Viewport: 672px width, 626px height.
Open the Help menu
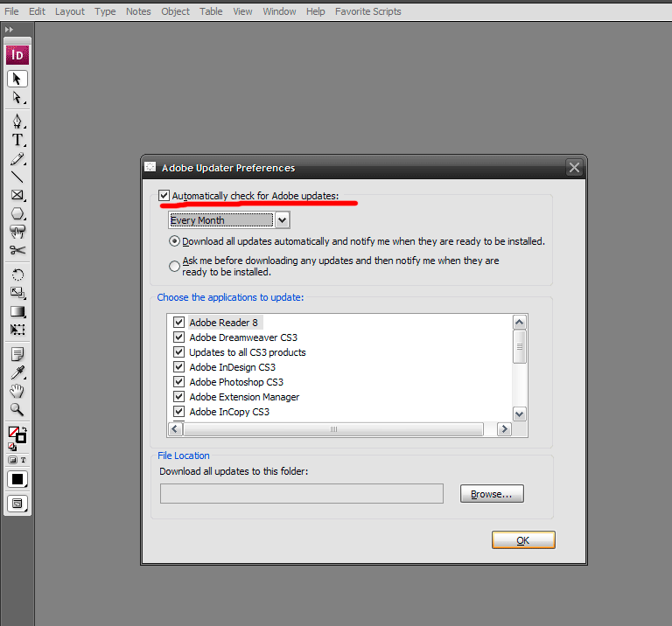(x=315, y=11)
